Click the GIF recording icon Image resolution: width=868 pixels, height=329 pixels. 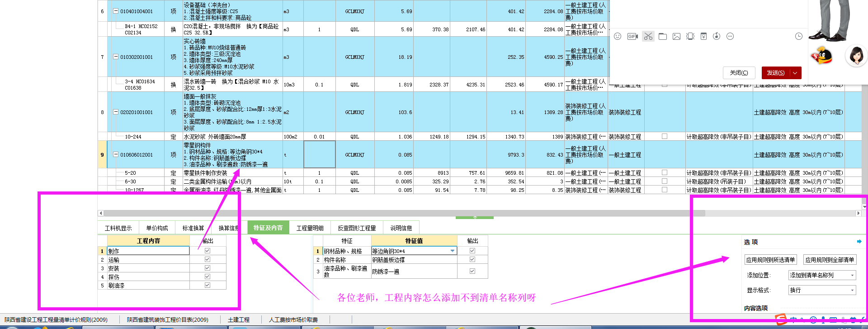coord(632,36)
